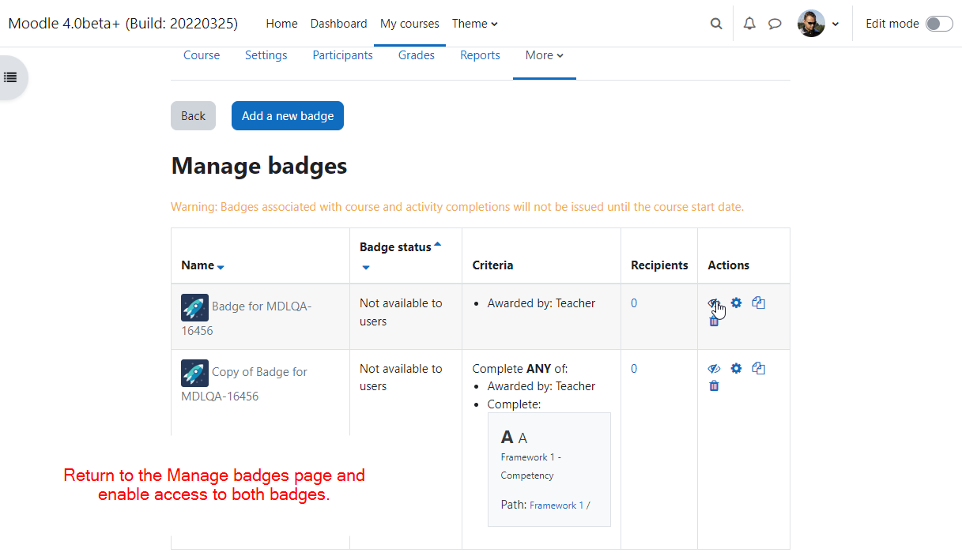The image size is (962, 560).
Task: Sort Badge status descending arrow
Action: [x=365, y=268]
